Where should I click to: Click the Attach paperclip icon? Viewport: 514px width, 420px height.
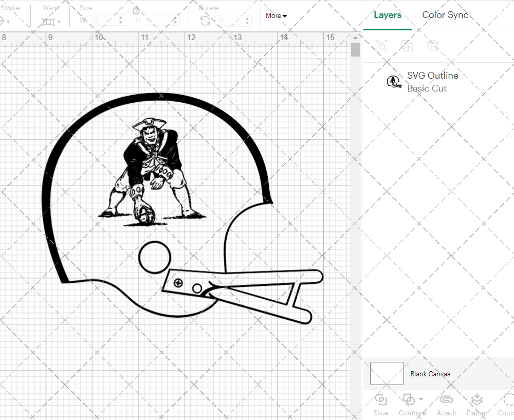pos(447,400)
